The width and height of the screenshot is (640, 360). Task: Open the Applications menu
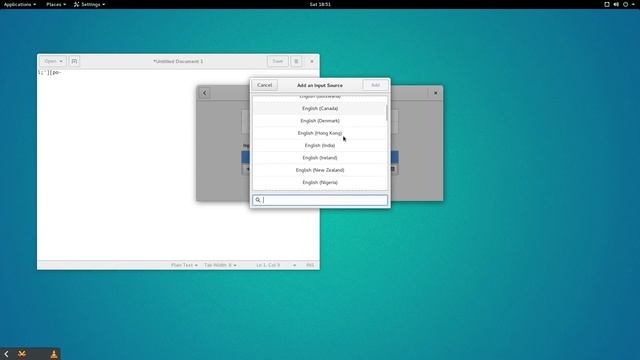pos(20,4)
